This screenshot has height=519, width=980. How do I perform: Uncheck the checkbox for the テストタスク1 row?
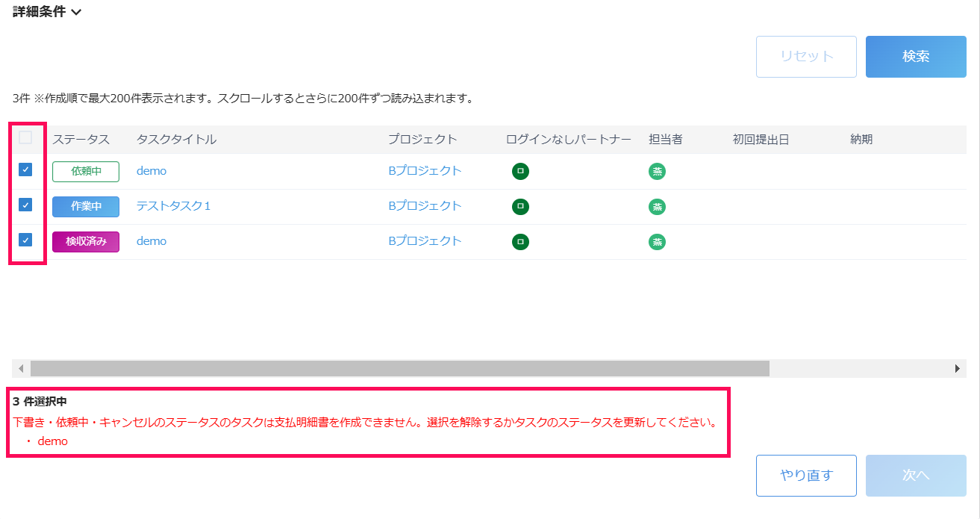coord(25,205)
